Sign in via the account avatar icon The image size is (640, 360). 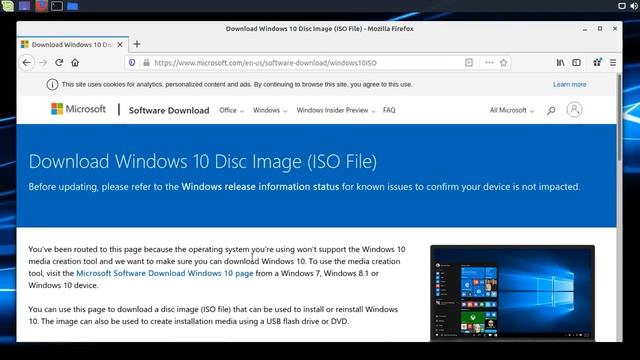pyautogui.click(x=574, y=109)
